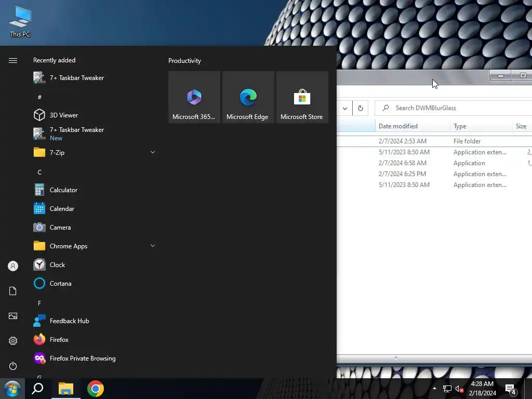Launch Cortana
Screen dimensions: 532x399
[x=95, y=283]
